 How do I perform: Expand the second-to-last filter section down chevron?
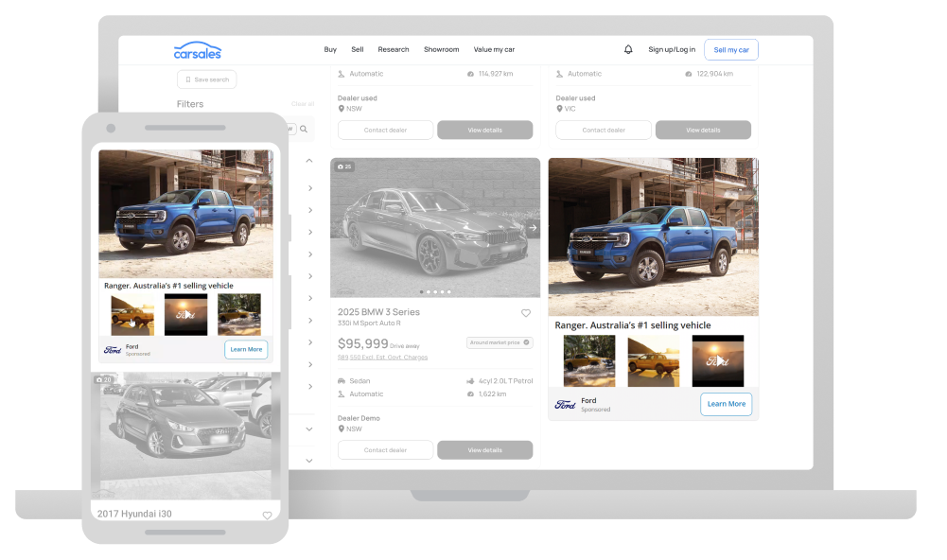pos(309,429)
